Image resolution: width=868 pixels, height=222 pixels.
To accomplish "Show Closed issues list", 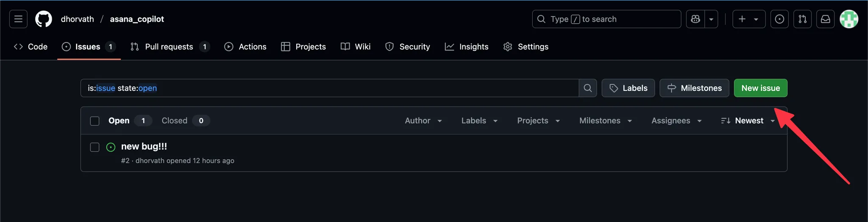I will [186, 121].
